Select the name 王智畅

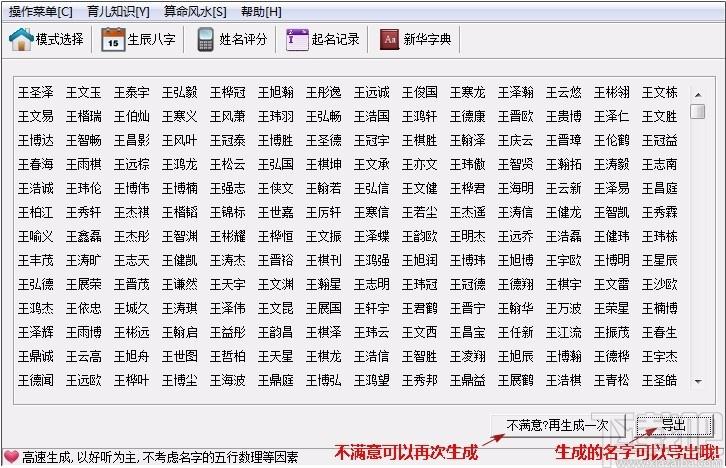click(83, 140)
